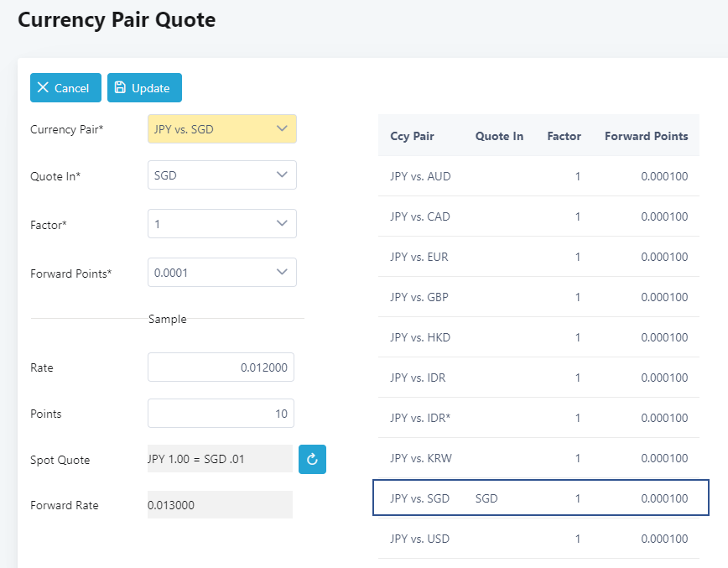Image resolution: width=728 pixels, height=568 pixels.
Task: Expand the Quote In dropdown
Action: tap(221, 175)
